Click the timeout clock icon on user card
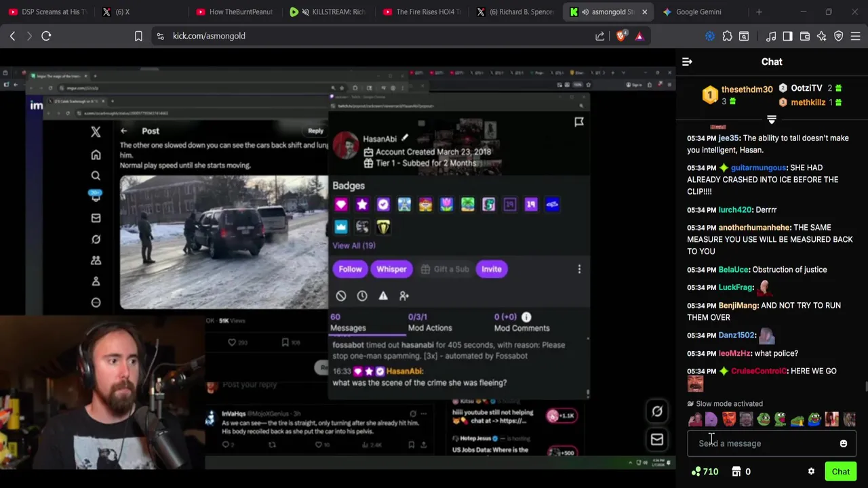The width and height of the screenshot is (868, 488). [x=362, y=296]
